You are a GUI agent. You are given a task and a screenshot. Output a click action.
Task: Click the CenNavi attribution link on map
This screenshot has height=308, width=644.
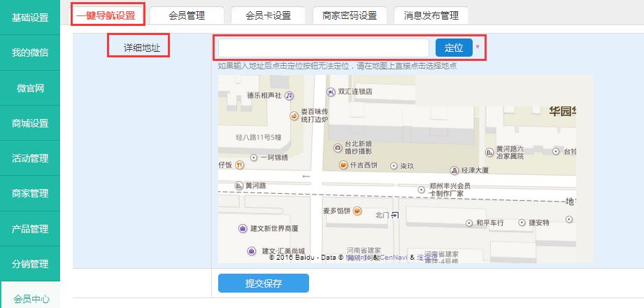(394, 257)
